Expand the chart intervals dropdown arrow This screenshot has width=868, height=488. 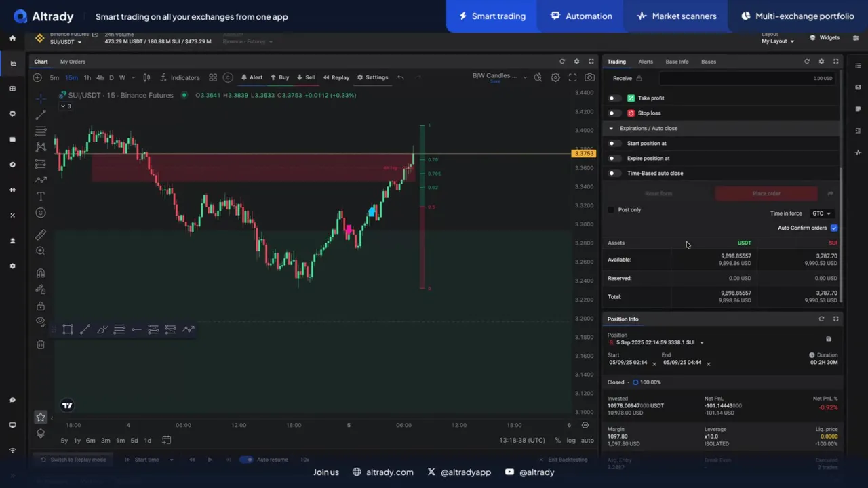133,77
